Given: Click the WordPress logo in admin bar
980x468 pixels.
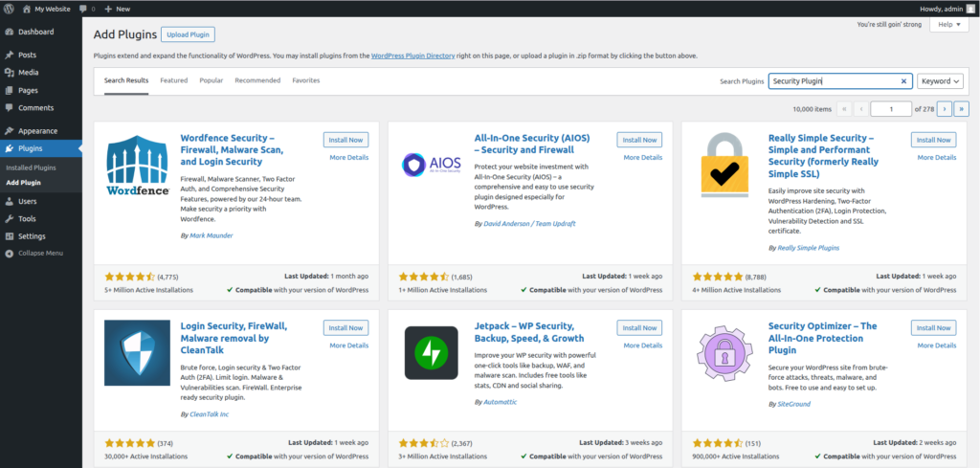Looking at the screenshot, I should [x=9, y=9].
